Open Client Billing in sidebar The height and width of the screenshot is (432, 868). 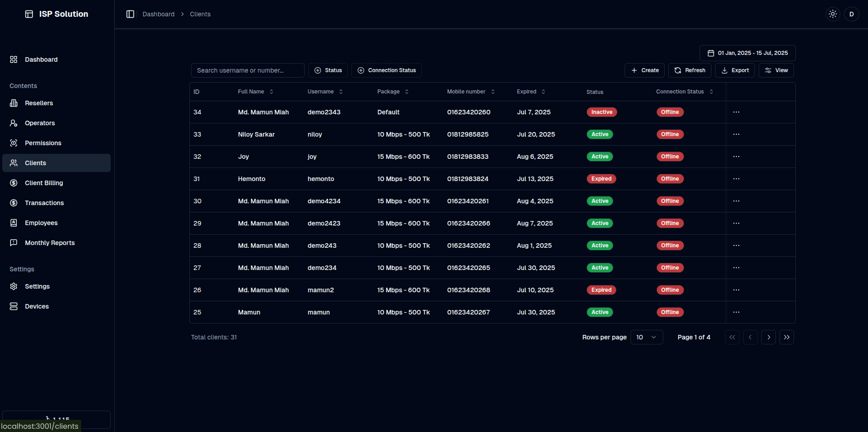tap(44, 183)
